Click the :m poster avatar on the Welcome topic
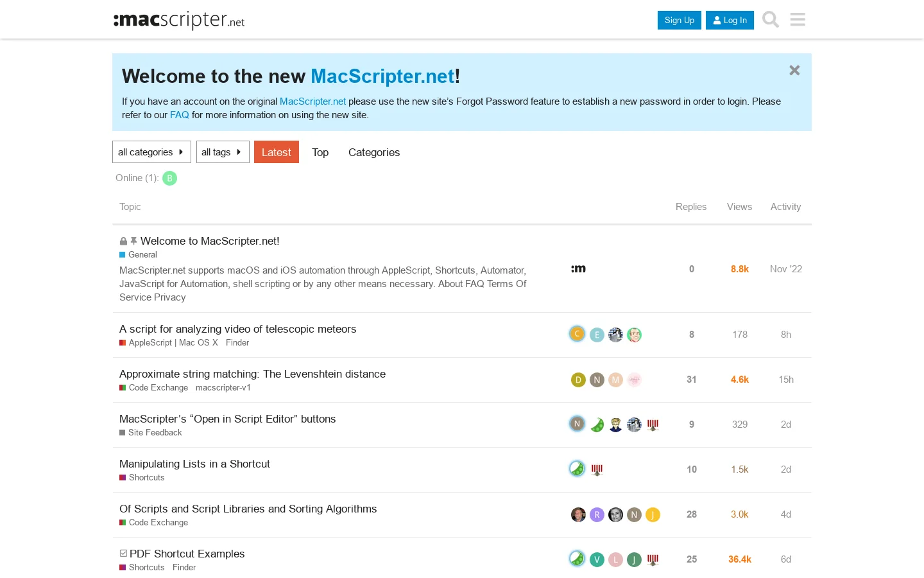 [x=578, y=269]
